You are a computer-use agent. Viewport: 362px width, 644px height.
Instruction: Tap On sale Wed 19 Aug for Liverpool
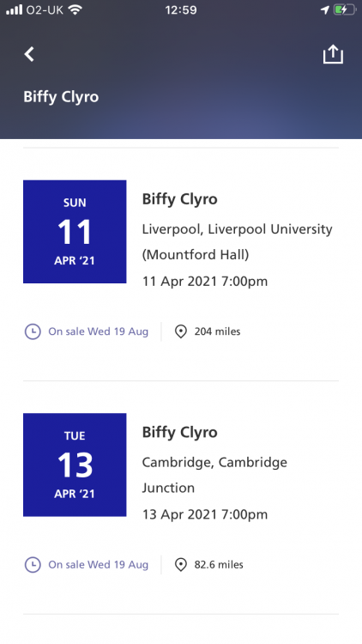coord(99,331)
